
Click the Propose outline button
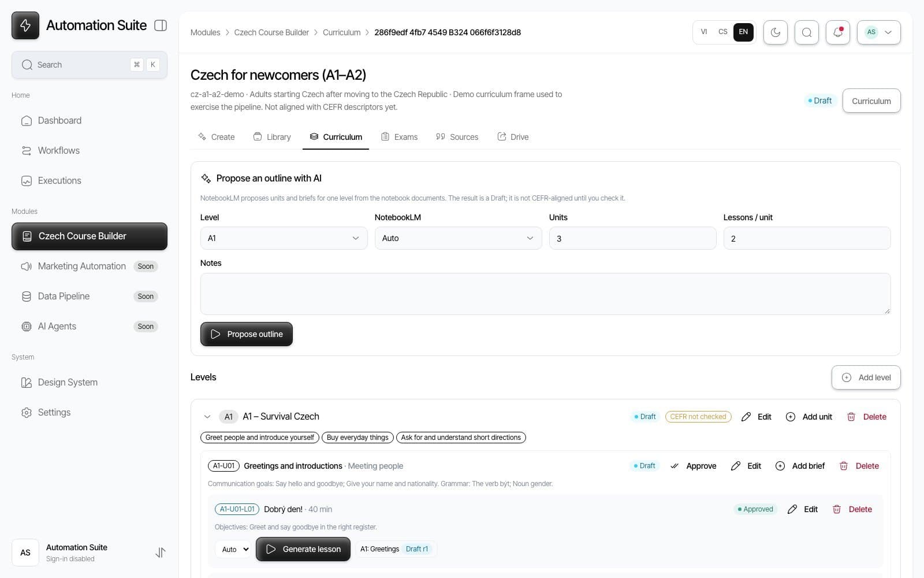click(x=247, y=334)
